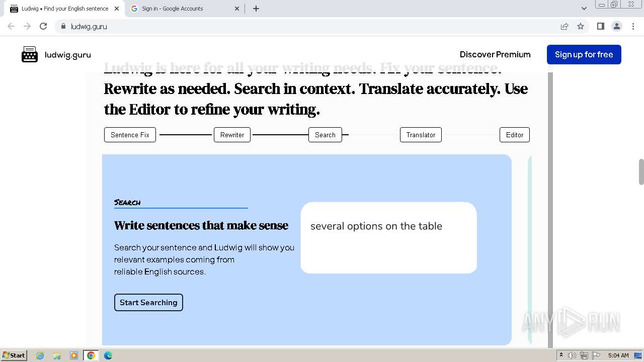The image size is (644, 362).
Task: Open media player taskbar icon
Action: coord(74,355)
